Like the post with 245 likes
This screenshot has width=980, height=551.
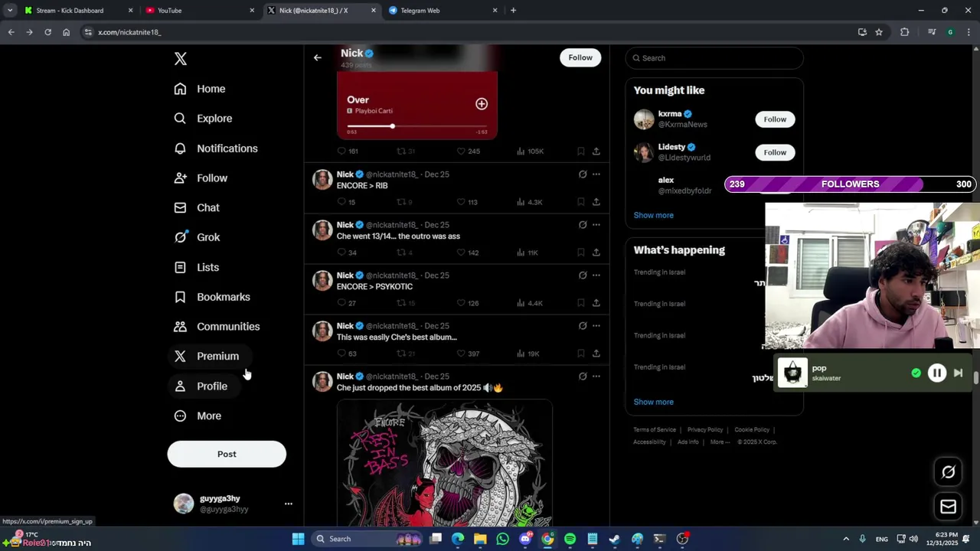pos(468,152)
